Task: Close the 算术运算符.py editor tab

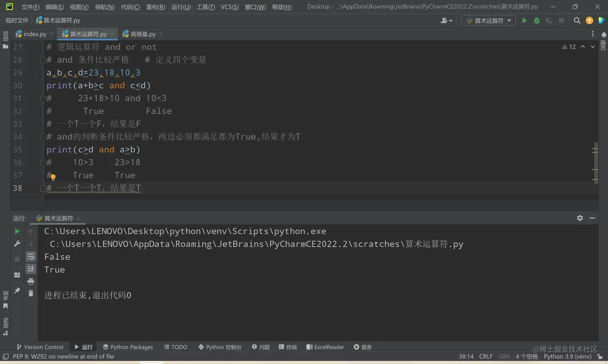Action: coord(112,34)
